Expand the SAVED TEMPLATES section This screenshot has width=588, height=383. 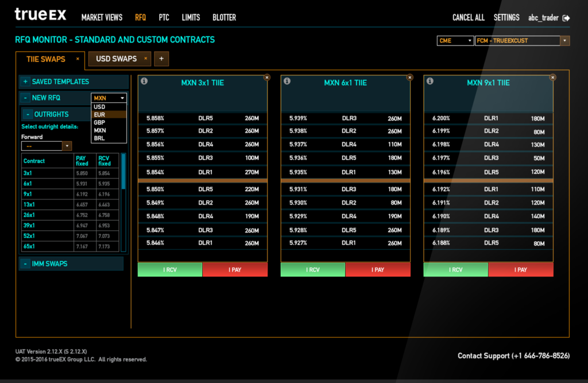25,82
